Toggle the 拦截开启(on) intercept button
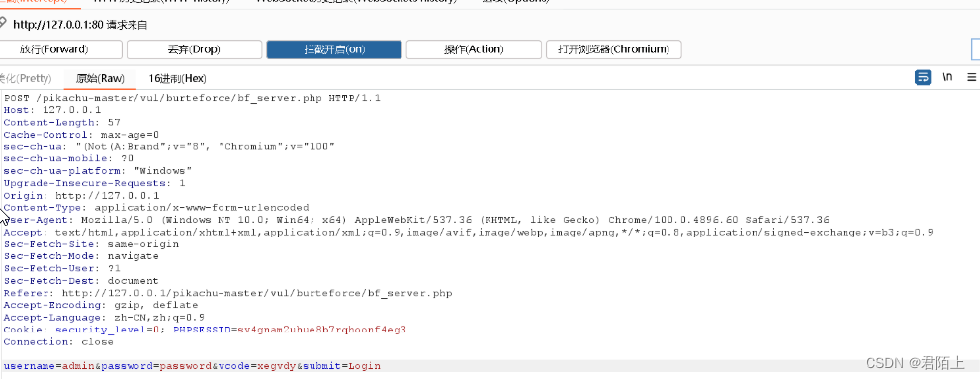The height and width of the screenshot is (379, 980). (x=333, y=49)
